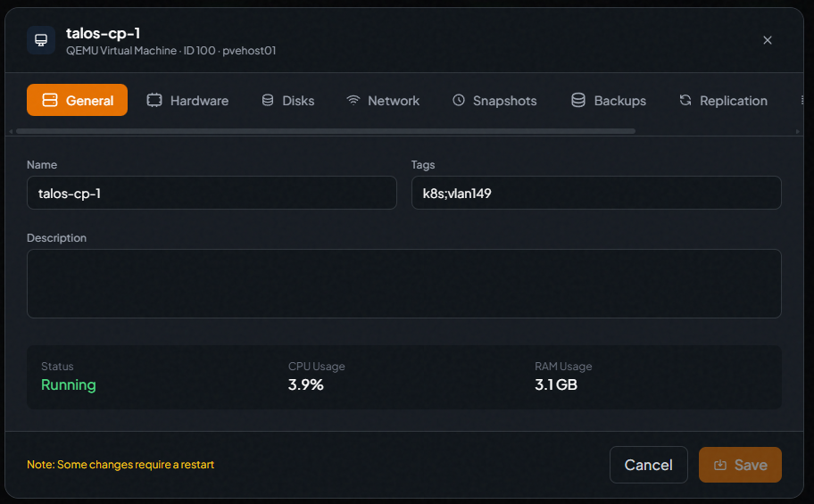This screenshot has height=504, width=814.
Task: Click the cut-off tab icon after Replication
Action: pyautogui.click(x=802, y=101)
